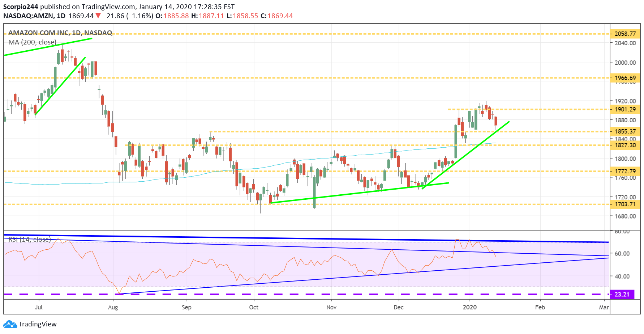Viewport: 644px width, 334px height.
Task: Click the MA (200, close) indicator legend
Action: [33, 42]
